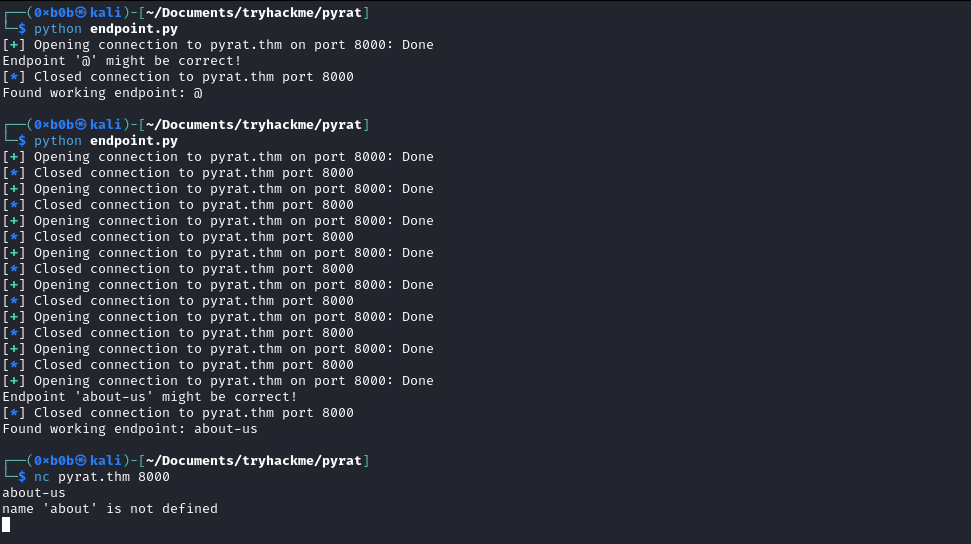The image size is (971, 544).
Task: Click 'Found working endpoint: about-us' output line
Action: coord(130,429)
